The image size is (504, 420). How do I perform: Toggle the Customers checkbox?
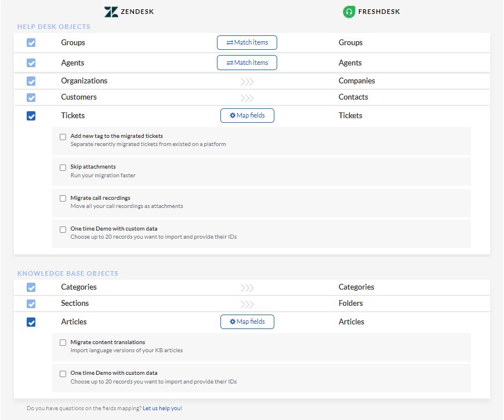(x=31, y=97)
